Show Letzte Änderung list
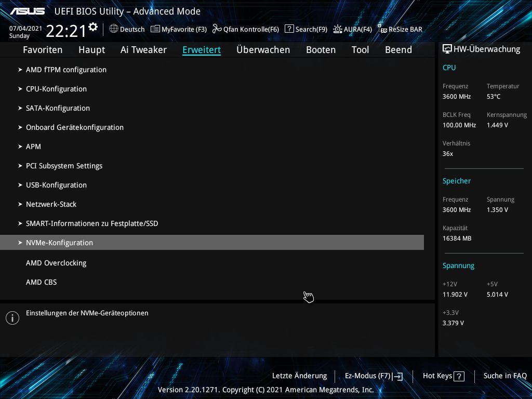The width and height of the screenshot is (532, 399). (300, 376)
